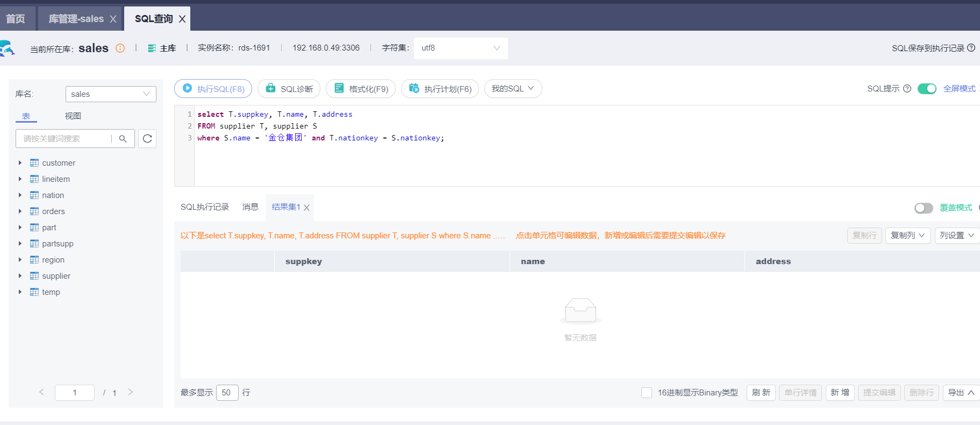This screenshot has width=980, height=425.
Task: Select the 表 tab
Action: (26, 116)
